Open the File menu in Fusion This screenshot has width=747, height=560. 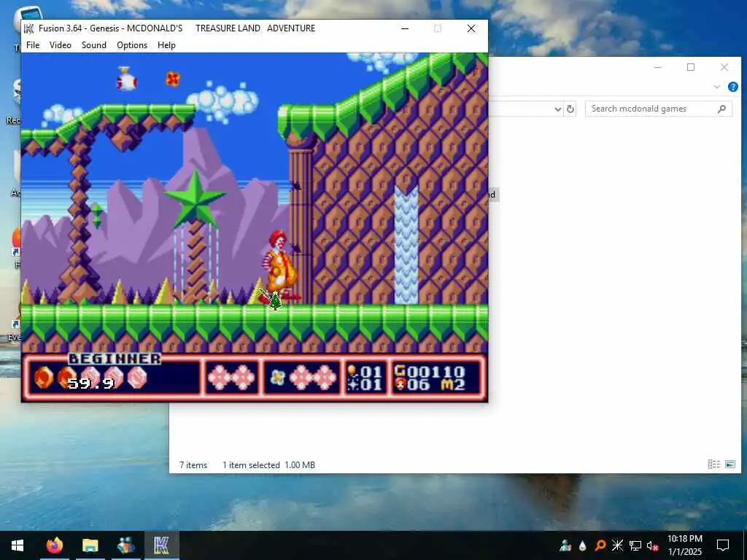pyautogui.click(x=33, y=44)
